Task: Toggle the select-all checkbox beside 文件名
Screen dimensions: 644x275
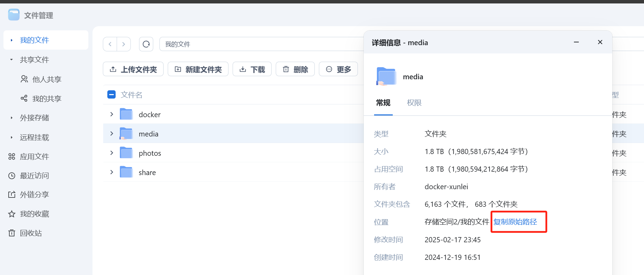Action: point(111,94)
